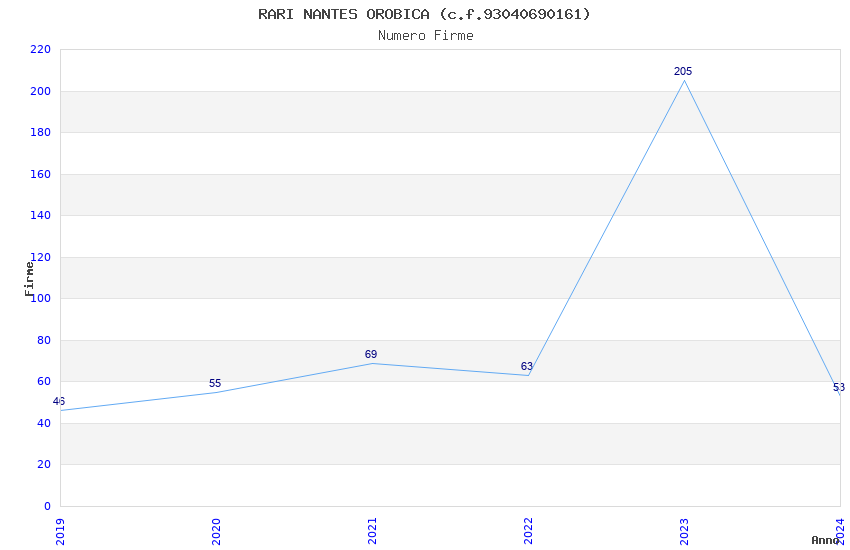This screenshot has height=550, width=850.
Task: Select the 63 data point label
Action: (x=527, y=366)
